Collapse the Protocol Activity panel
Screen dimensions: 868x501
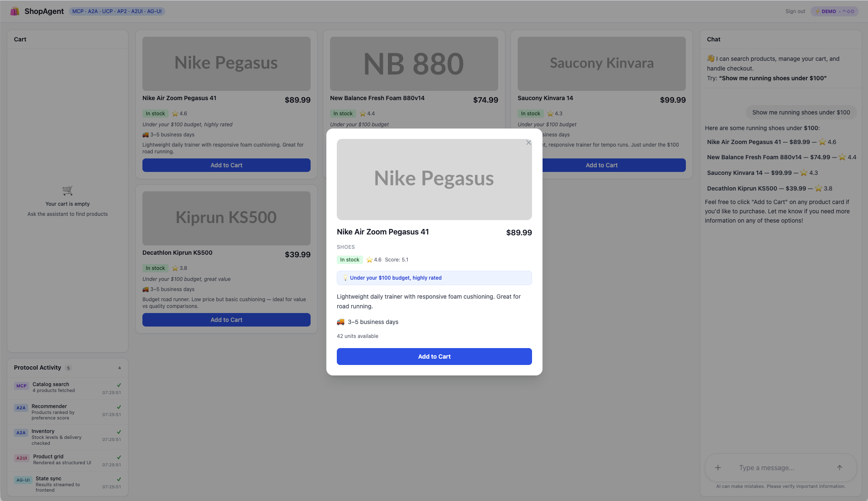119,368
